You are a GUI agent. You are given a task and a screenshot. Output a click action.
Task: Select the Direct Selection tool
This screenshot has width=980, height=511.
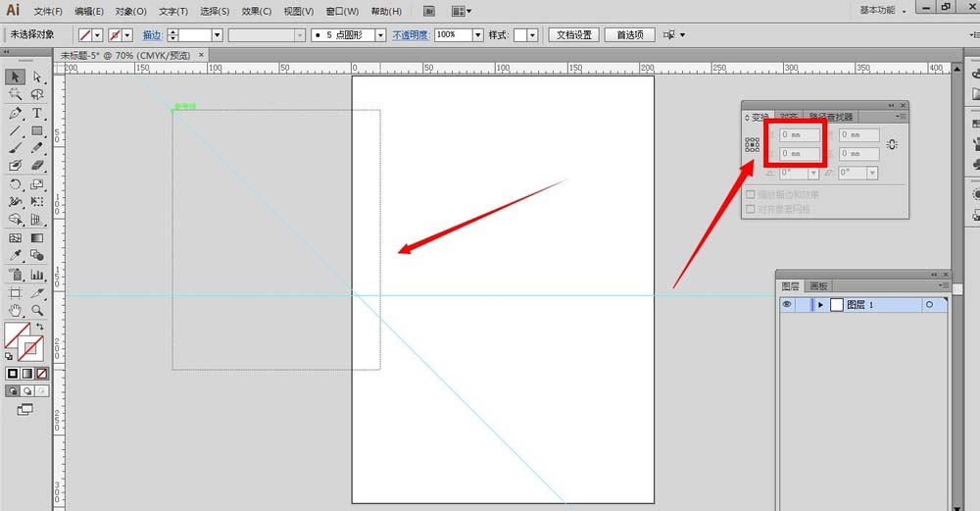37,77
